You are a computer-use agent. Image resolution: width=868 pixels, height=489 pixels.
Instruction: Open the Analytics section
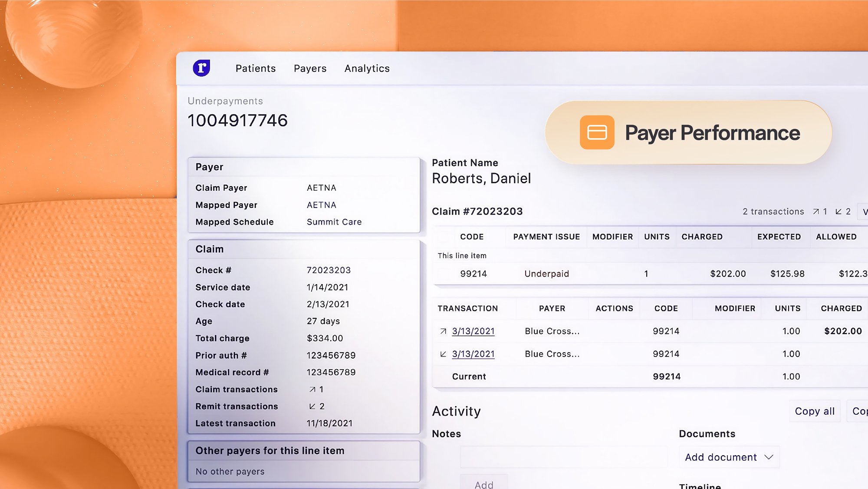click(367, 68)
